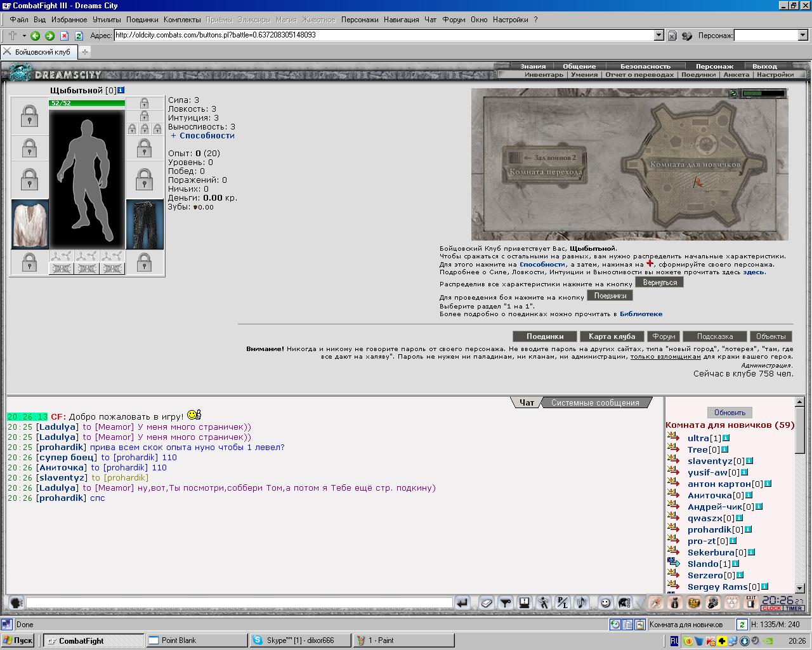Click the EXIT door icon
Viewport: 812px width, 650px height.
tap(751, 602)
